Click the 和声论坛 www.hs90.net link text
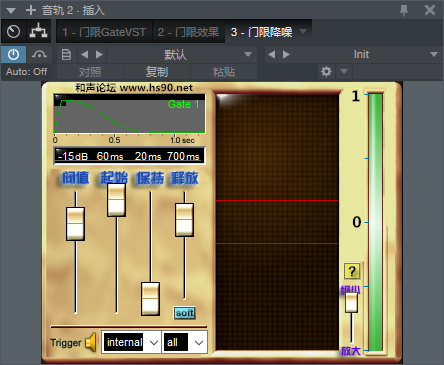 coord(134,88)
